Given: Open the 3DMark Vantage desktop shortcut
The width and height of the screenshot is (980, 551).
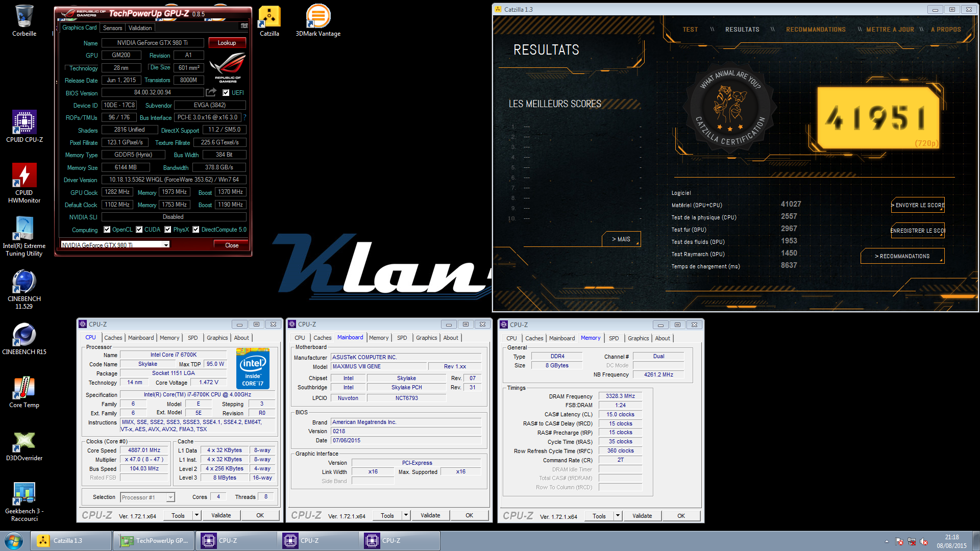Looking at the screenshot, I should pyautogui.click(x=318, y=20).
